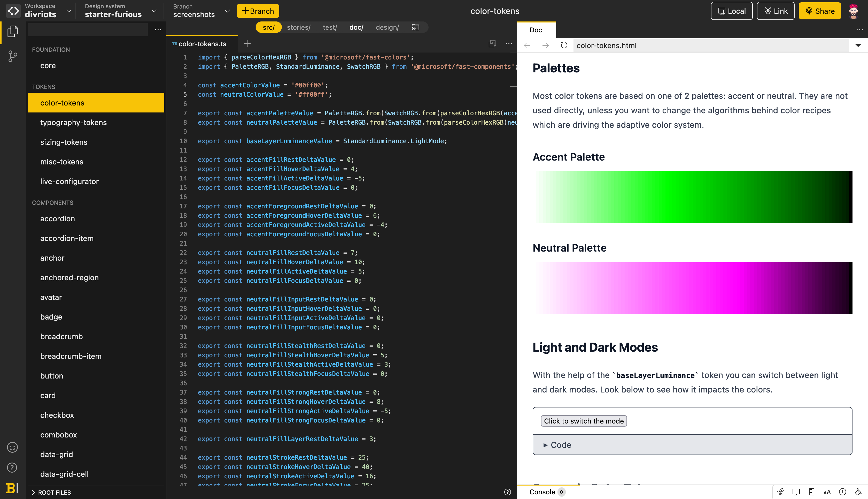Click the font size AA icon
The image size is (868, 499).
pyautogui.click(x=827, y=492)
